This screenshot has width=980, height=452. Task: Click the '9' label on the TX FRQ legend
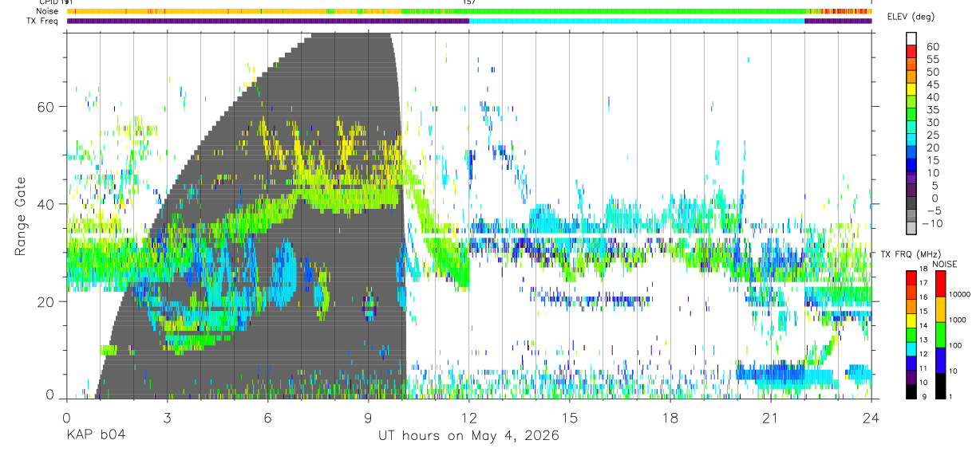point(924,396)
